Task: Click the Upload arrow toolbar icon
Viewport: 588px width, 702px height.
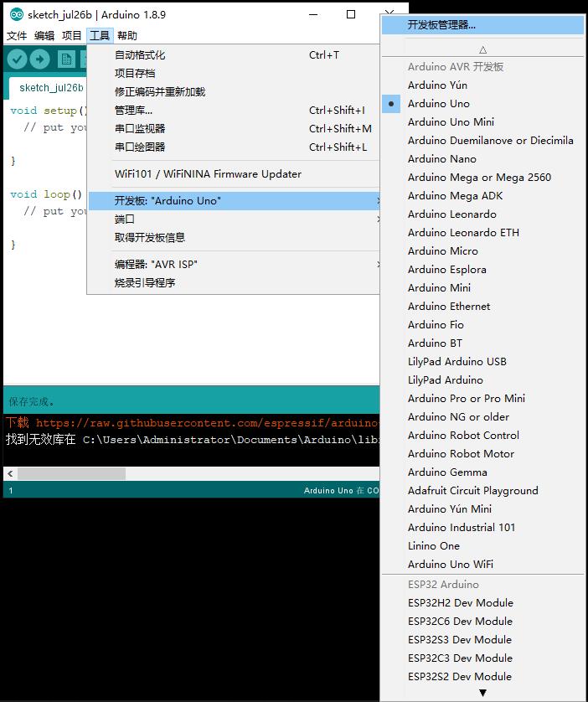Action: 40,59
